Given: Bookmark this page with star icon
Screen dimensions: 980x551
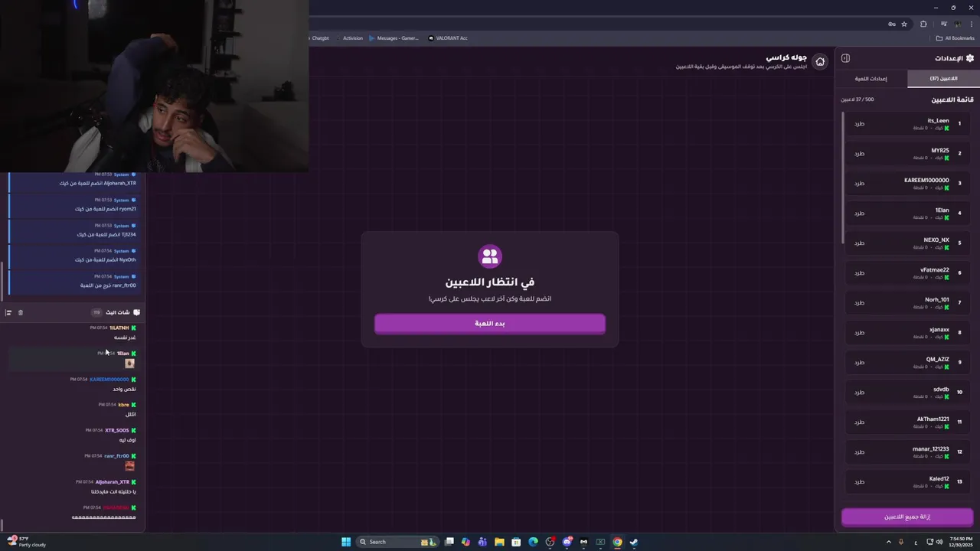Looking at the screenshot, I should pyautogui.click(x=904, y=24).
